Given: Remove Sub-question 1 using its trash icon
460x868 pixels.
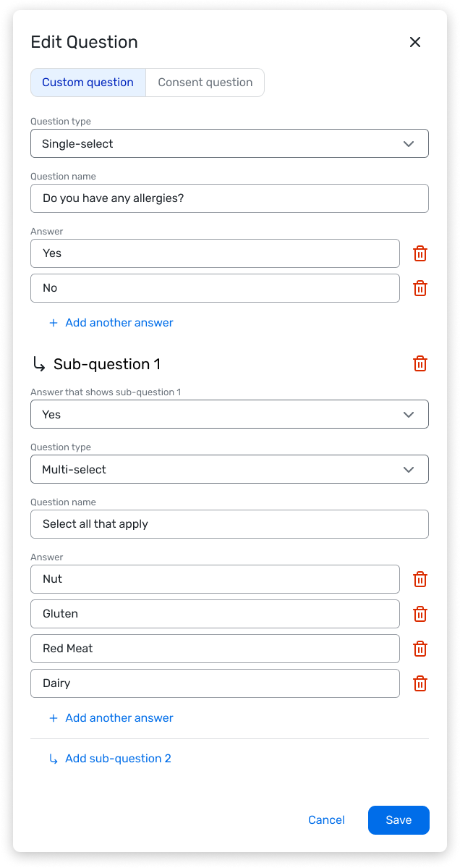Looking at the screenshot, I should pos(420,363).
